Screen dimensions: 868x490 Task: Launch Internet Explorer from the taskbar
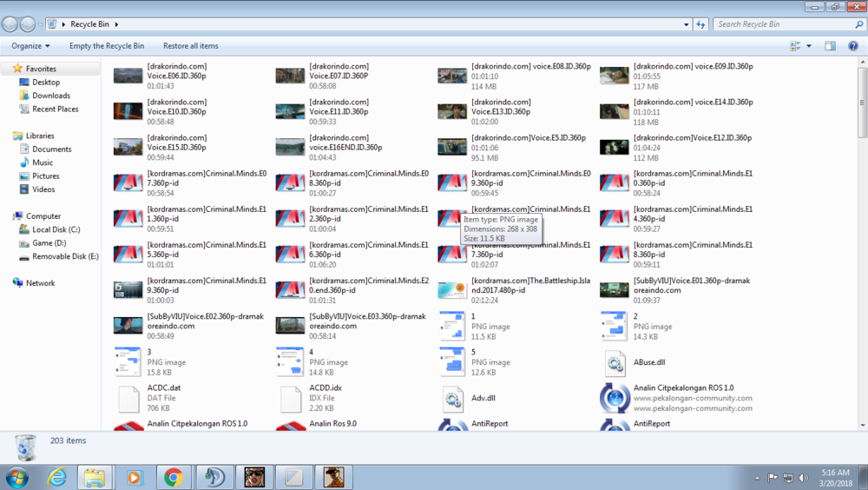tap(57, 477)
